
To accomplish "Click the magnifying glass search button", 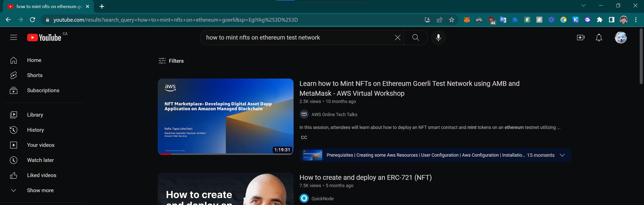I will pyautogui.click(x=416, y=38).
